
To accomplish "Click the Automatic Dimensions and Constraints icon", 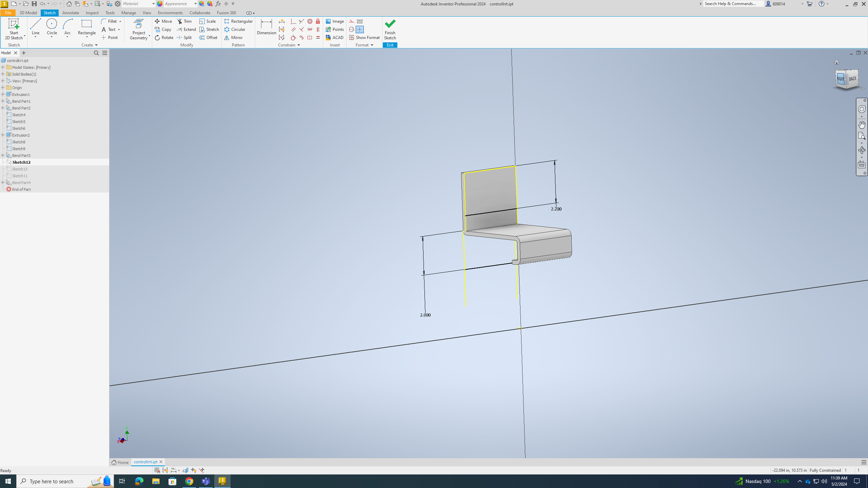I will click(282, 21).
